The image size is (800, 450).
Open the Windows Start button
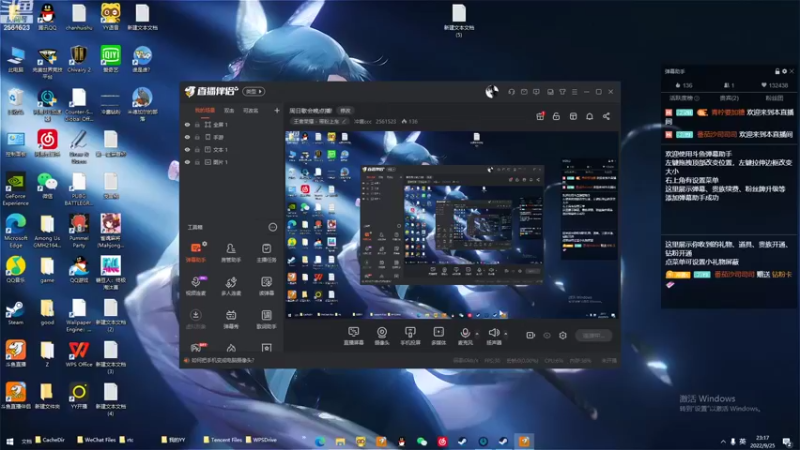click(9, 441)
